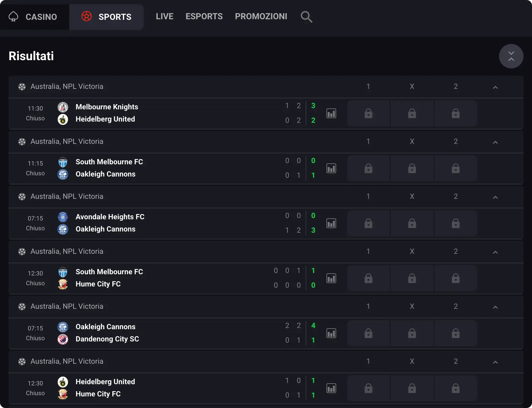Click the Dandenong City SC team logo

(63, 339)
